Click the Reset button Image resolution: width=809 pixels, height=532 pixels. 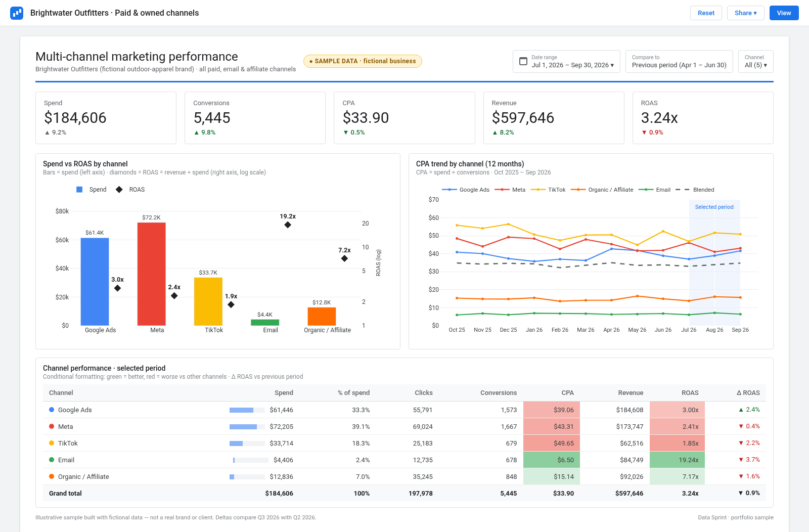(706, 13)
